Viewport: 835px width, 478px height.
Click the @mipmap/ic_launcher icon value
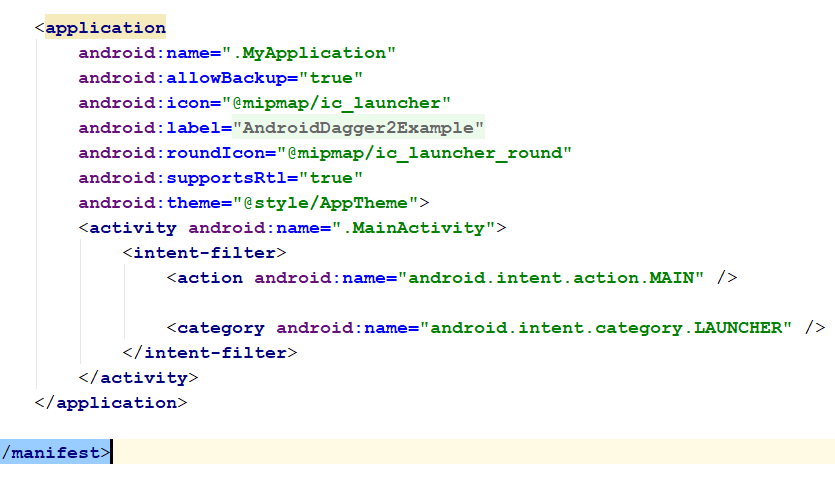[x=336, y=103]
